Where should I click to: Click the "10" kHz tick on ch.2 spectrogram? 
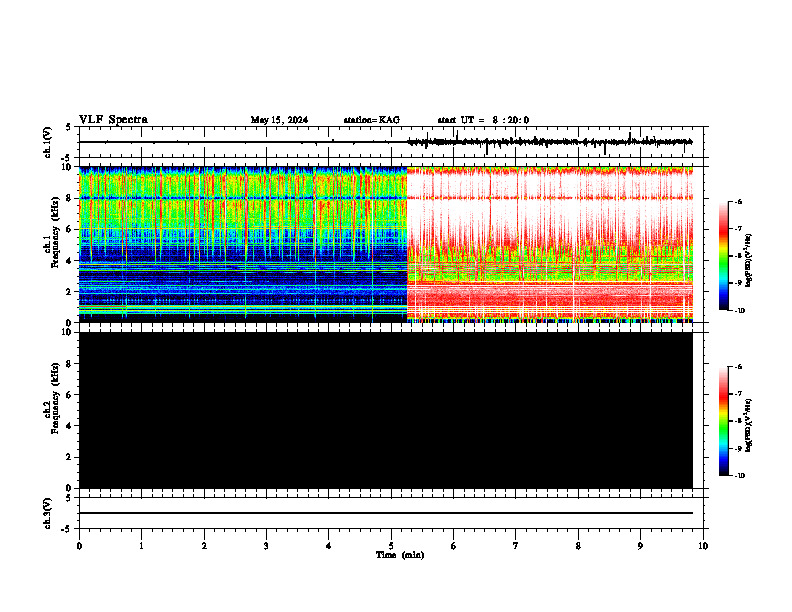(68, 333)
